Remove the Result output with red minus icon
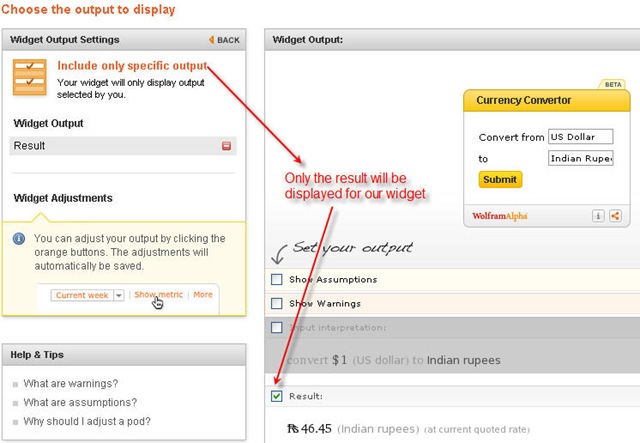 227,146
